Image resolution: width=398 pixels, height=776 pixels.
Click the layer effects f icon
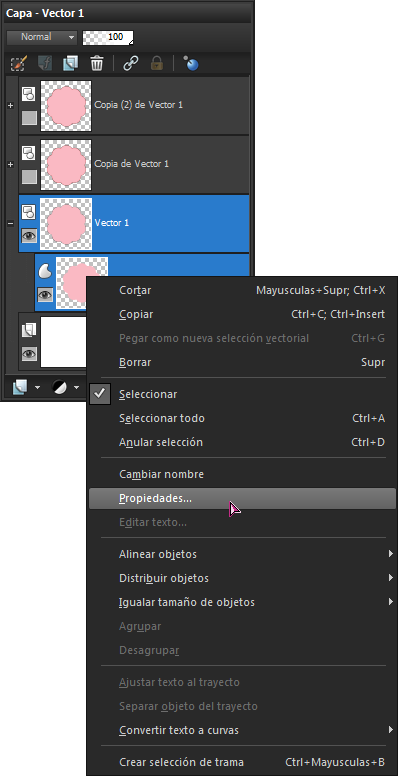click(x=45, y=63)
